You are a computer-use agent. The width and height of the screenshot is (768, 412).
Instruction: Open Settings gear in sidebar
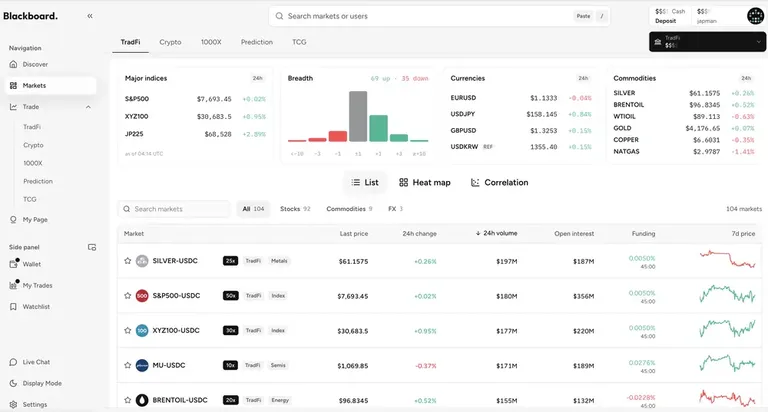coord(13,405)
